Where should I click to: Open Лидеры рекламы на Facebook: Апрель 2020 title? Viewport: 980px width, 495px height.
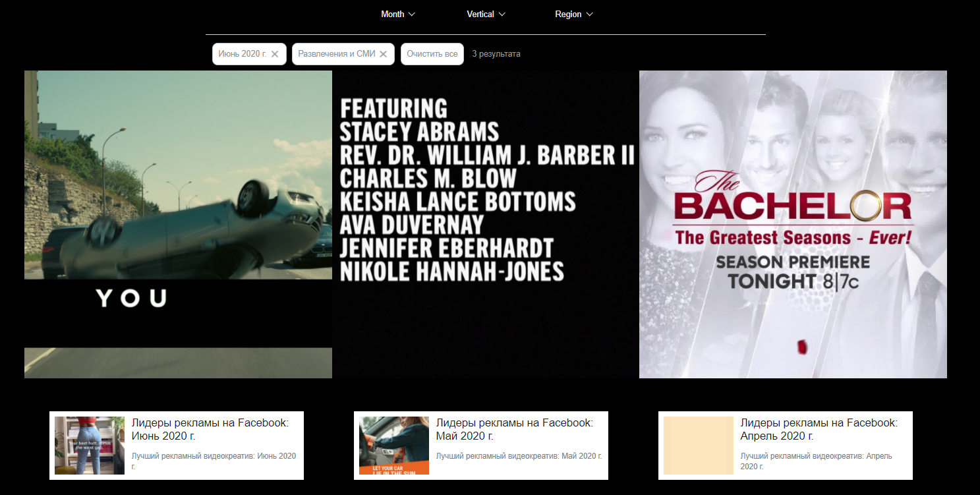(x=819, y=429)
